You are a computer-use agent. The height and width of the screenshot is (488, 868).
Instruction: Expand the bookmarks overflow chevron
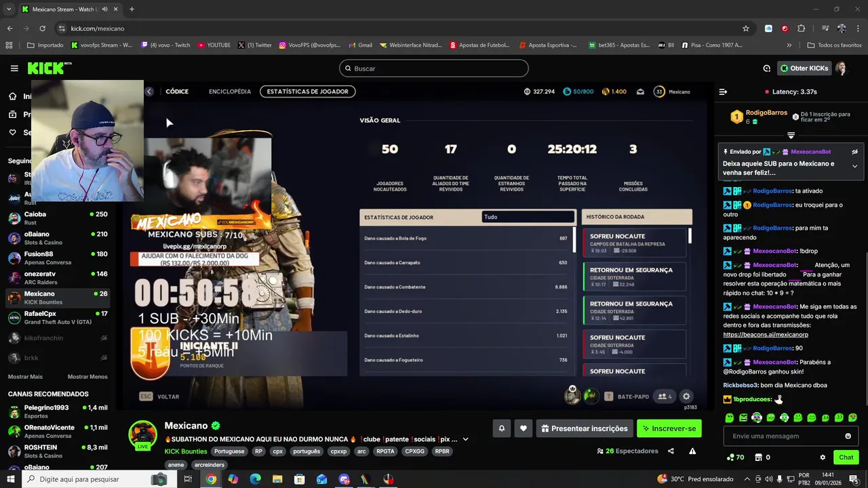click(789, 45)
